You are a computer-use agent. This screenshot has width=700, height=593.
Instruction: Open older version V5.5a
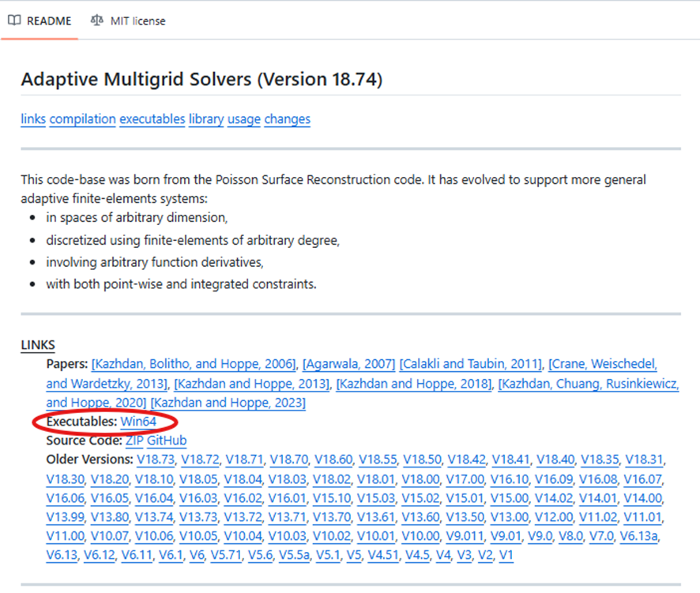coord(294,556)
